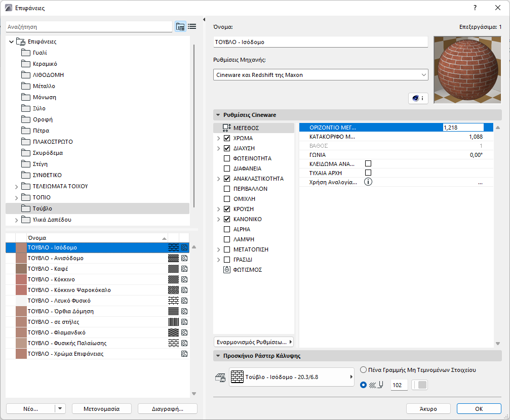Enable the ALPHA channel checkbox
The height and width of the screenshot is (420, 510).
point(227,229)
